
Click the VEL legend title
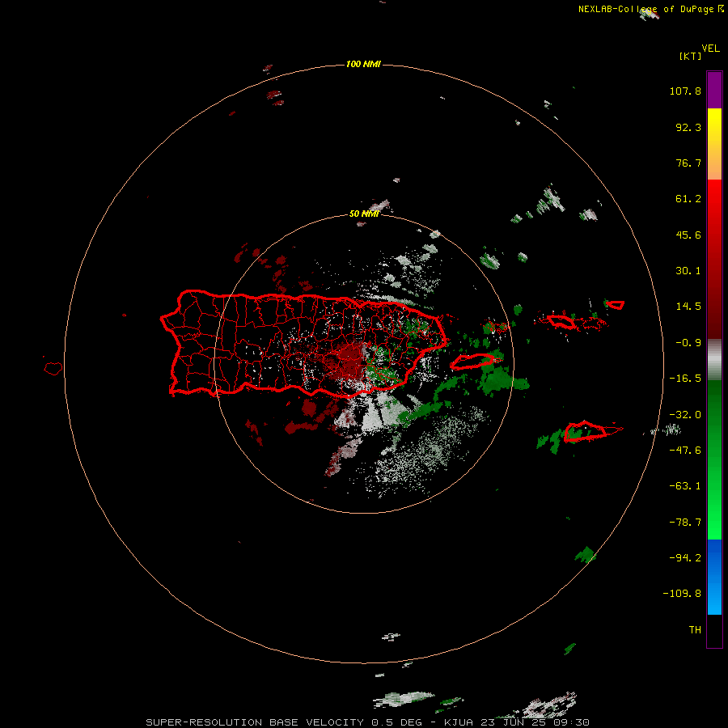[x=710, y=49]
